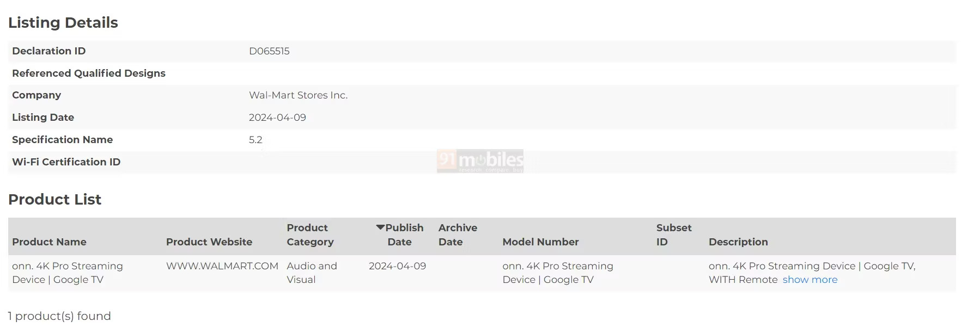
Task: Click the Model Number column header
Action: point(540,242)
